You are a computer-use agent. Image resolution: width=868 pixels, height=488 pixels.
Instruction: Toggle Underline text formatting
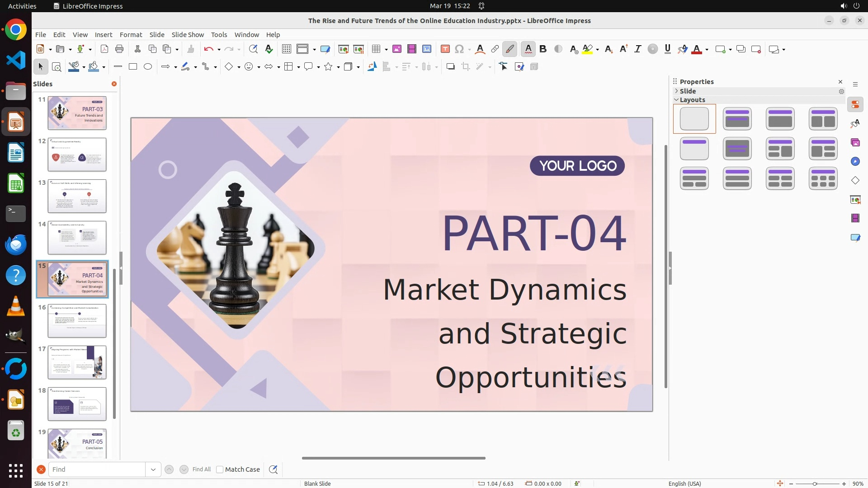click(668, 49)
